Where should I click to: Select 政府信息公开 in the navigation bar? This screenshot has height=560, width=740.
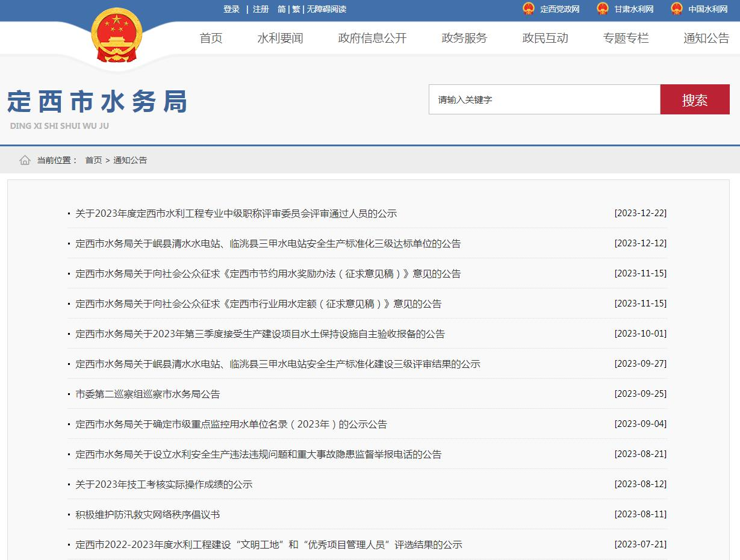click(x=372, y=38)
